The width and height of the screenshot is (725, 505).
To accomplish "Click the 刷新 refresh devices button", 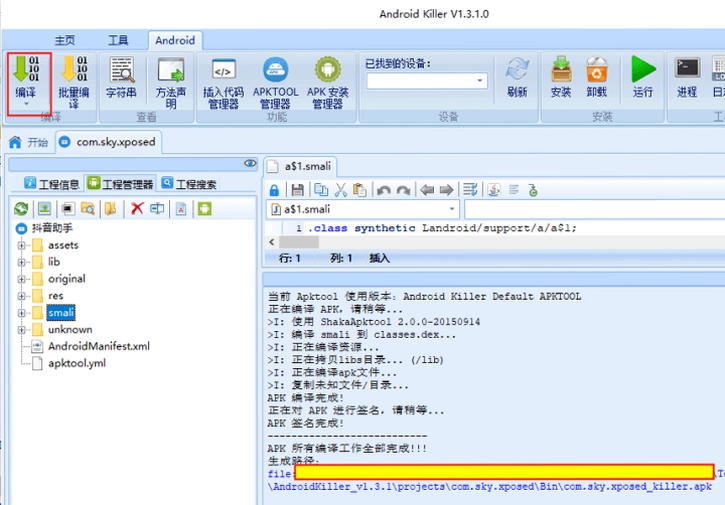I will point(517,77).
